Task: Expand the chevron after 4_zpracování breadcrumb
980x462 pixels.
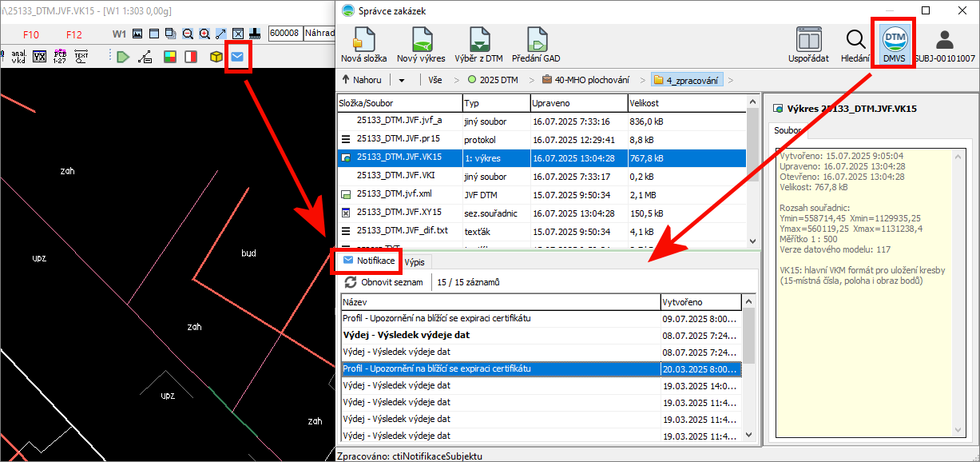Action: [x=730, y=80]
